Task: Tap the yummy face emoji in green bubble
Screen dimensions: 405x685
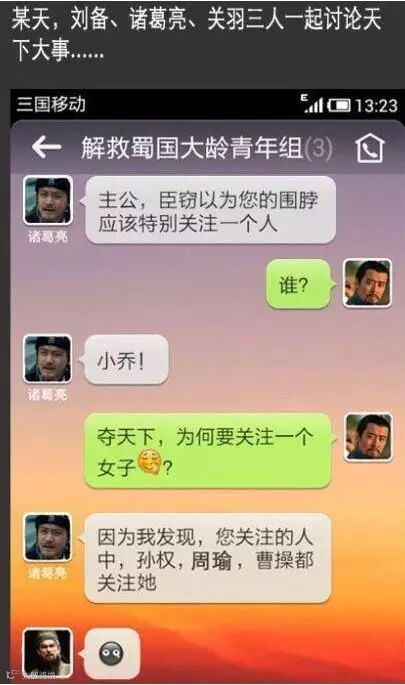Action: [149, 464]
